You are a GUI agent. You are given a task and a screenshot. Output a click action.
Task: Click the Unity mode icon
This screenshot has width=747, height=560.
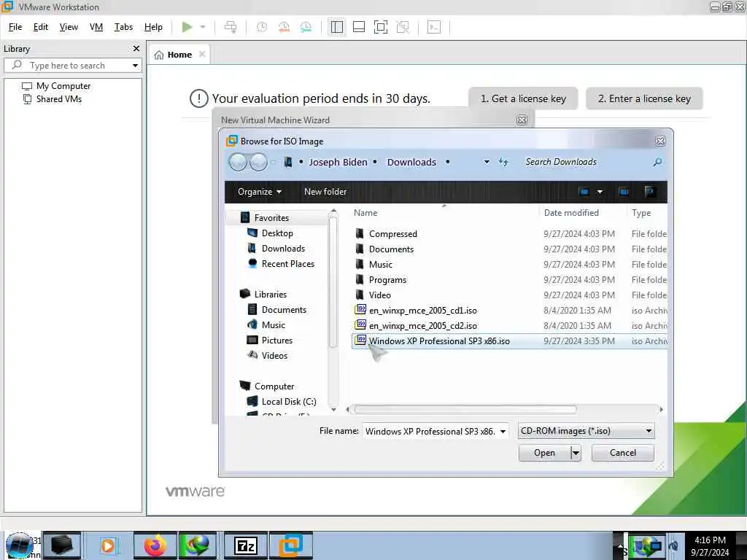tap(403, 27)
